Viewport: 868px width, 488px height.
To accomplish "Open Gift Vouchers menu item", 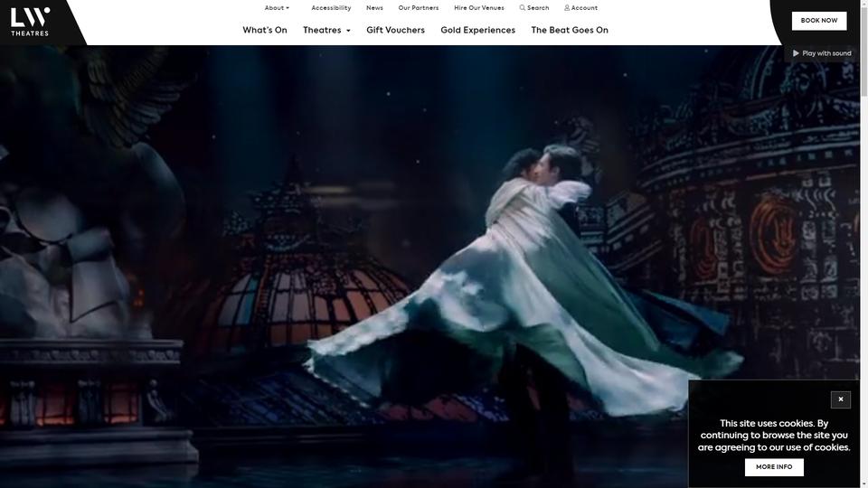I will [x=395, y=30].
